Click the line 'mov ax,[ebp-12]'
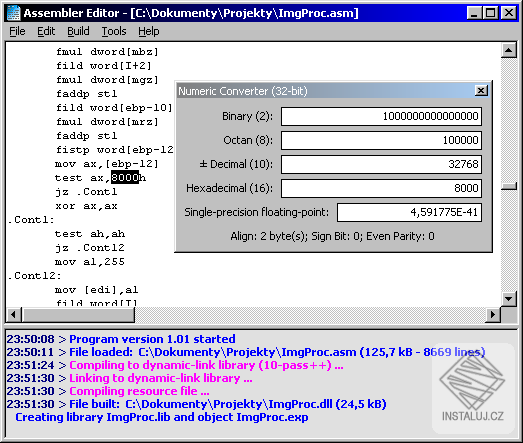The height and width of the screenshot is (443, 523). [x=107, y=164]
